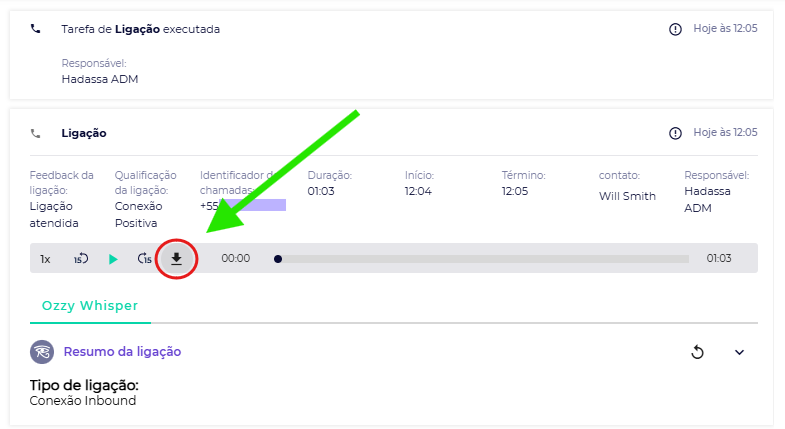Collapse the Resumo da ligação section
Screen dimensions: 785x429
click(740, 352)
